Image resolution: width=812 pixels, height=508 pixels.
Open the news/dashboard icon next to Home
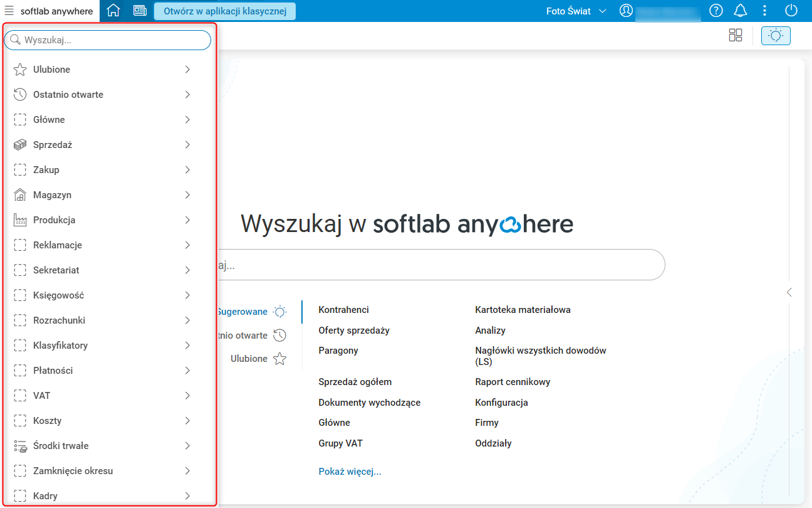140,11
